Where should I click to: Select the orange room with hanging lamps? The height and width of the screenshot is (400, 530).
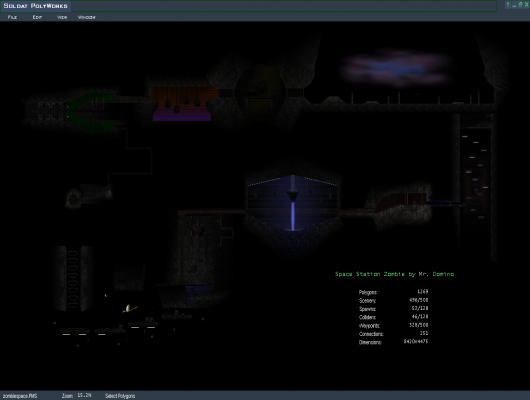click(x=183, y=104)
